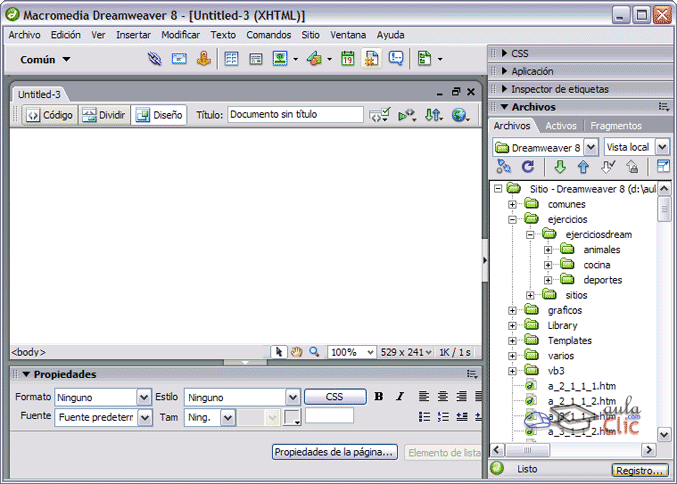The width and height of the screenshot is (677, 484).
Task: Open the Fuente font dropdown
Action: (145, 418)
